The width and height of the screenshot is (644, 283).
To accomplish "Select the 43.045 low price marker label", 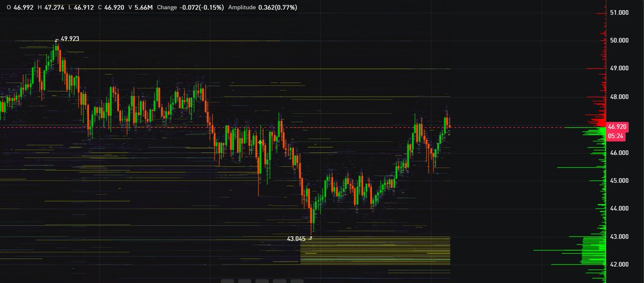I will click(x=296, y=239).
